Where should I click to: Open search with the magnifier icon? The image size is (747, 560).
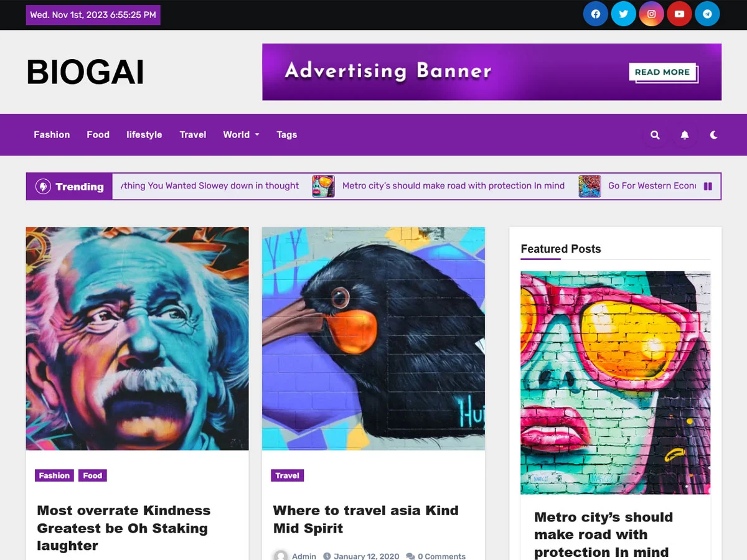[x=655, y=135]
